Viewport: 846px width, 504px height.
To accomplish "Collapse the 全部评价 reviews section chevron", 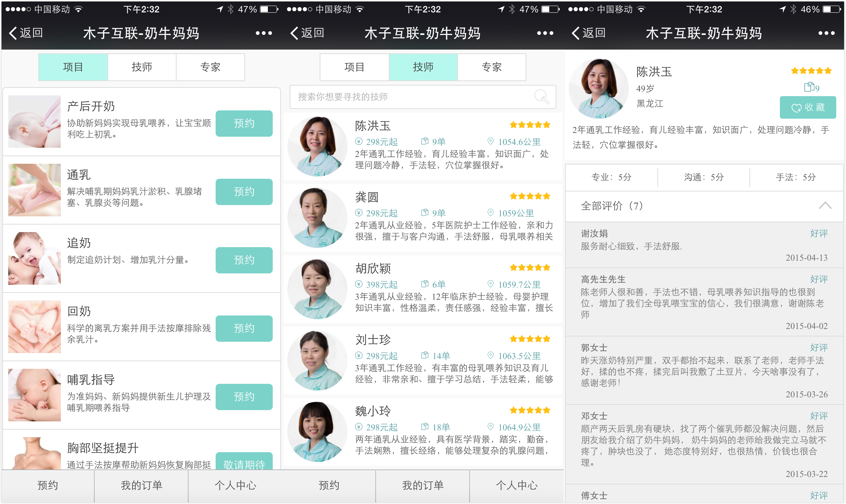I will click(825, 205).
